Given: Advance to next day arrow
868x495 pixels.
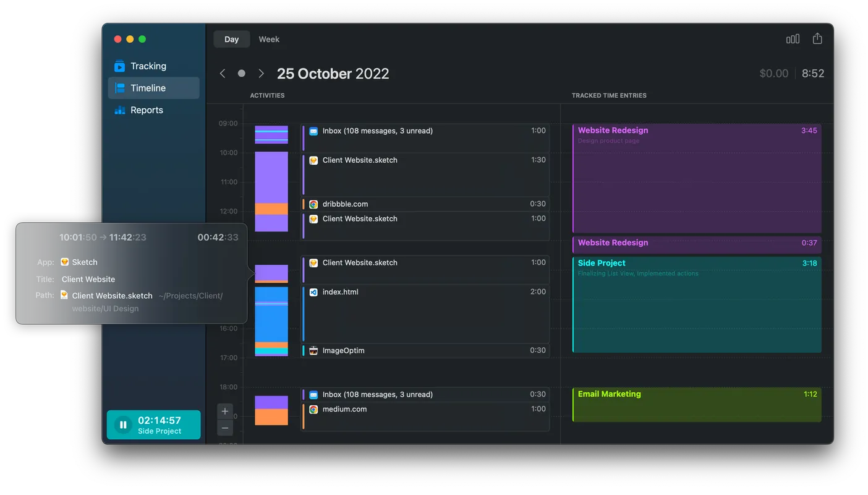Looking at the screenshot, I should point(261,74).
